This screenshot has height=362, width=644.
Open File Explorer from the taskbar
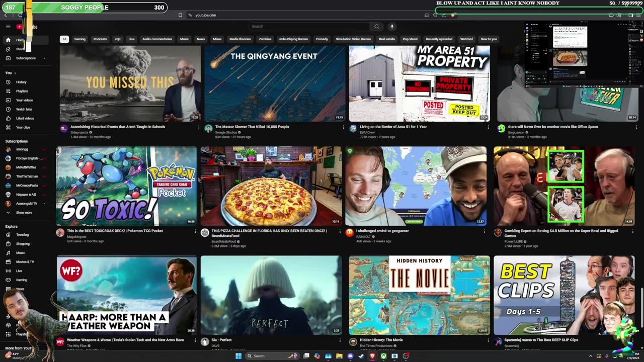pos(339,356)
